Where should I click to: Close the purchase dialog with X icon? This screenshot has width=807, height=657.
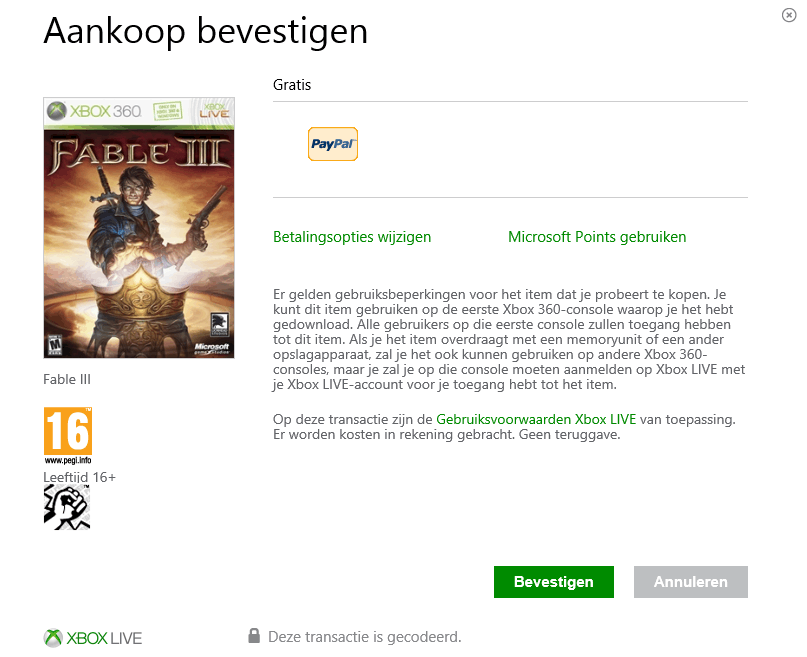[x=788, y=15]
